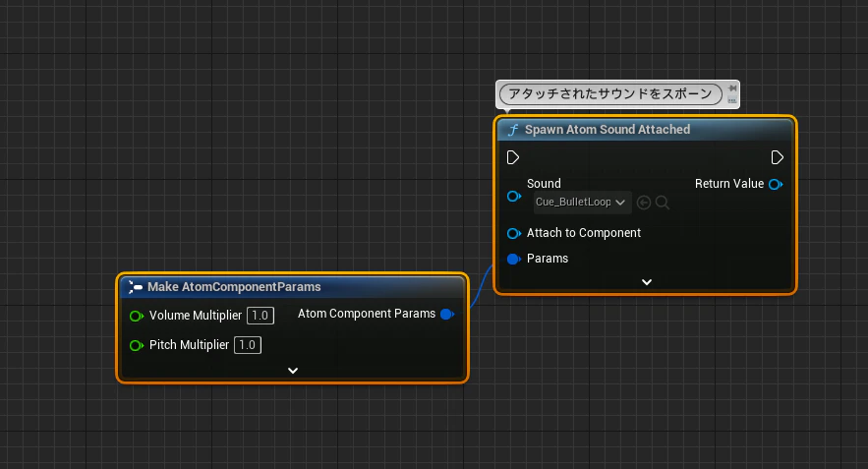Click the input execution pin on Spawn Atom Sound Attached
The height and width of the screenshot is (469, 868).
[512, 158]
